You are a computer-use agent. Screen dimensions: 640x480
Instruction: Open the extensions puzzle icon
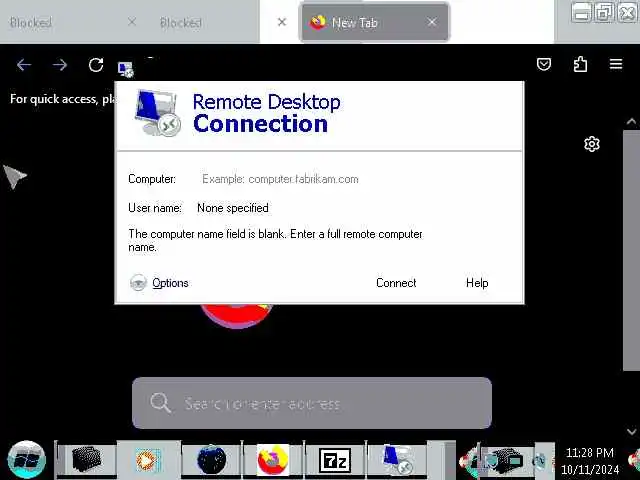click(580, 64)
